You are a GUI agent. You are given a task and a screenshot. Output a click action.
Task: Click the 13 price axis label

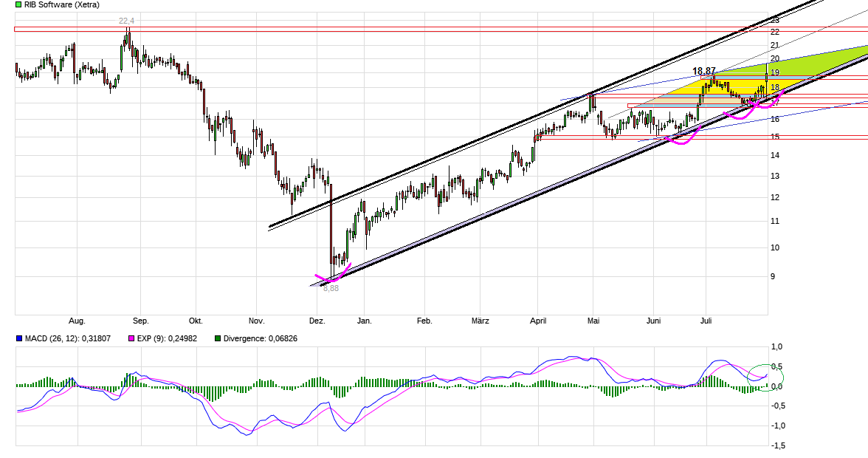[775, 176]
